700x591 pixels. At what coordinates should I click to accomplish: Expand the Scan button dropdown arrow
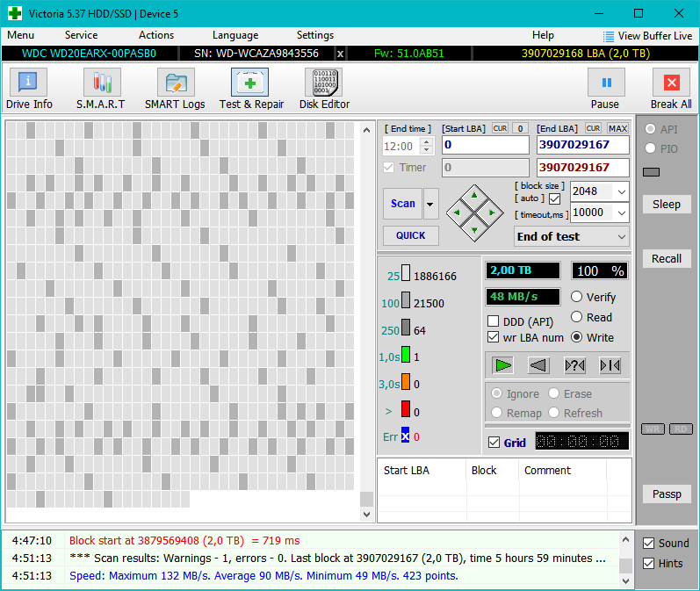point(430,204)
